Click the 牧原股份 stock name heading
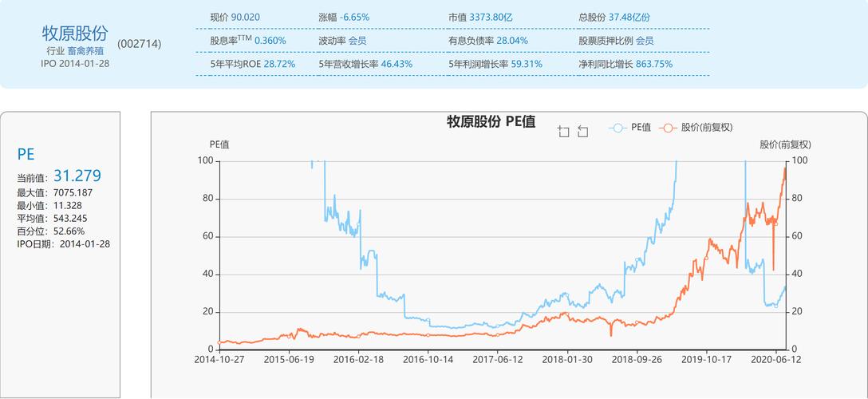 [x=75, y=34]
